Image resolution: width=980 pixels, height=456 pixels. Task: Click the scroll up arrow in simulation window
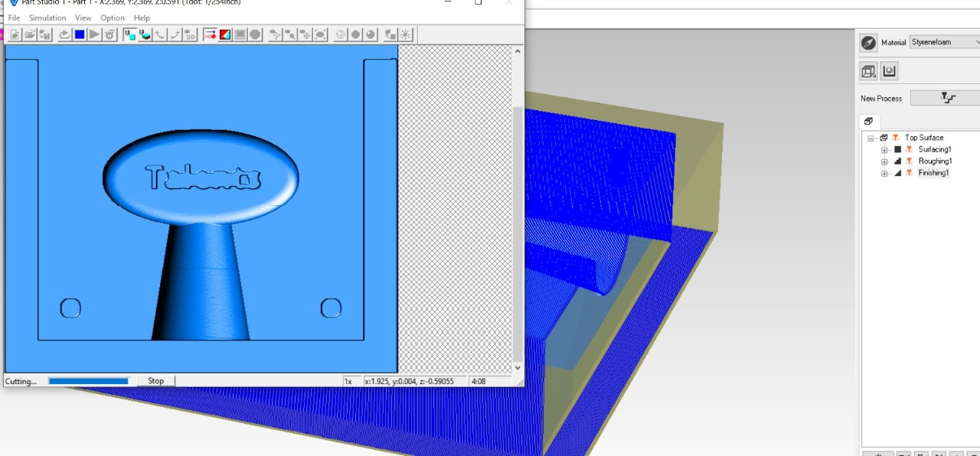518,51
